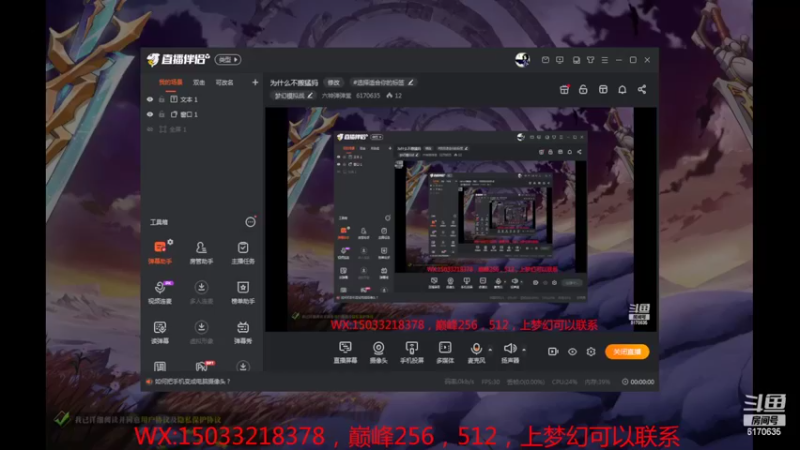Add 多媒体 multimedia source
This screenshot has width=800, height=450.
445,352
